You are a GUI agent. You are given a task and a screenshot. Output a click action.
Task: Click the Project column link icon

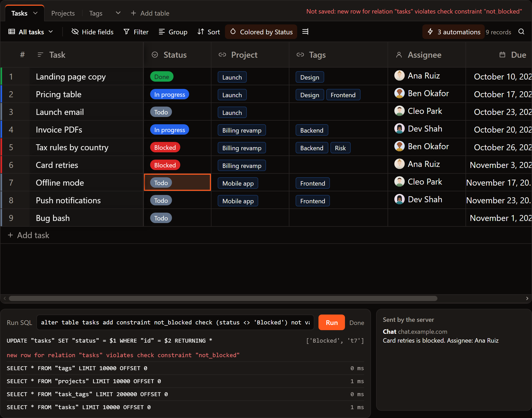pyautogui.click(x=222, y=55)
